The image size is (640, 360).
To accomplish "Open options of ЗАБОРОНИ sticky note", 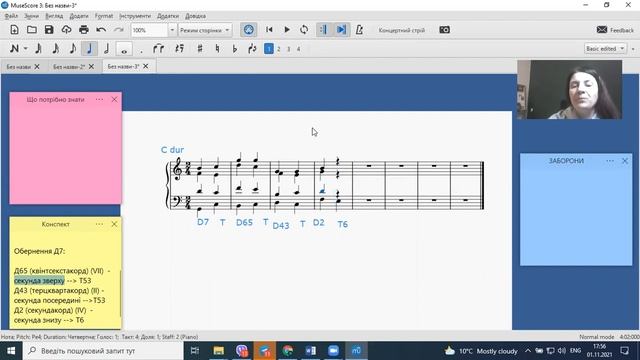I will coord(610,161).
